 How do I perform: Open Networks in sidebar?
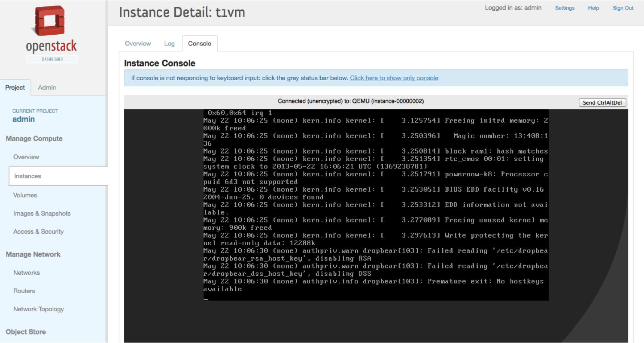tap(27, 273)
